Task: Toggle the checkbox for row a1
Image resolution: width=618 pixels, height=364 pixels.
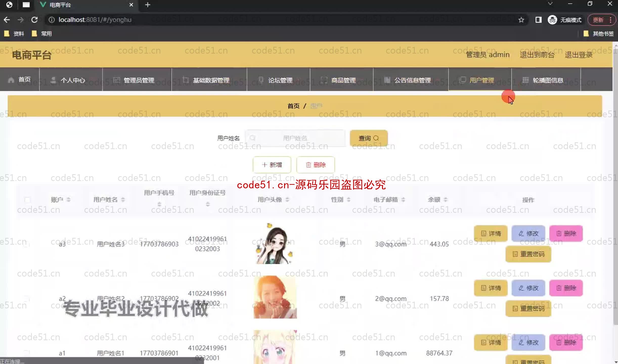Action: pos(27,353)
